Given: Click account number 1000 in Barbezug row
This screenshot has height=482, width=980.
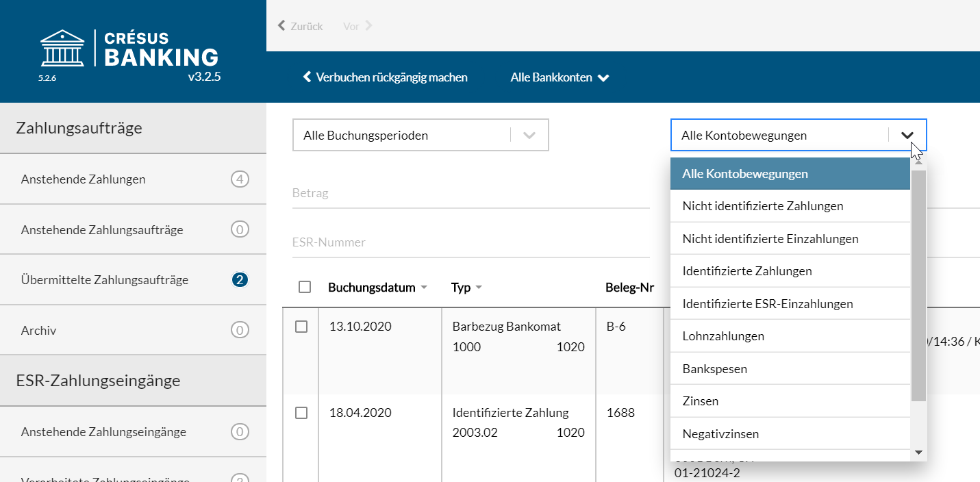Looking at the screenshot, I should 467,347.
